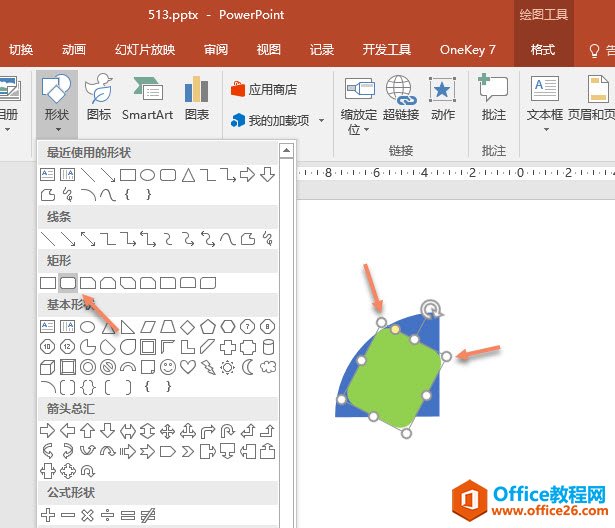Open 应用商店 add-in store
Screen dimensions: 615x528
pos(264,89)
